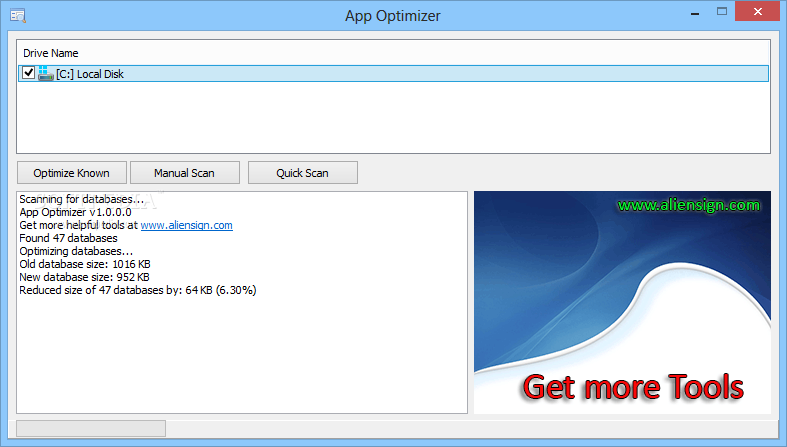
Task: Minimize the App Optimizer window
Action: [695, 12]
